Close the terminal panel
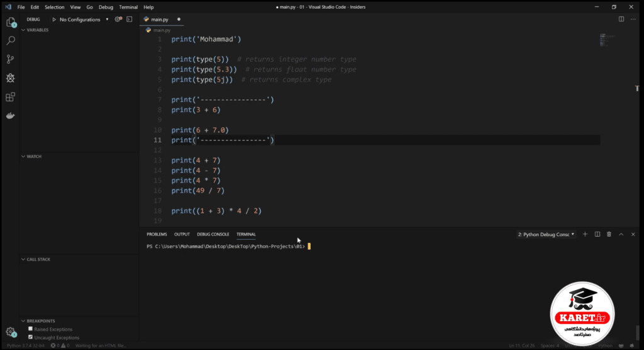This screenshot has height=350, width=644. pyautogui.click(x=633, y=234)
